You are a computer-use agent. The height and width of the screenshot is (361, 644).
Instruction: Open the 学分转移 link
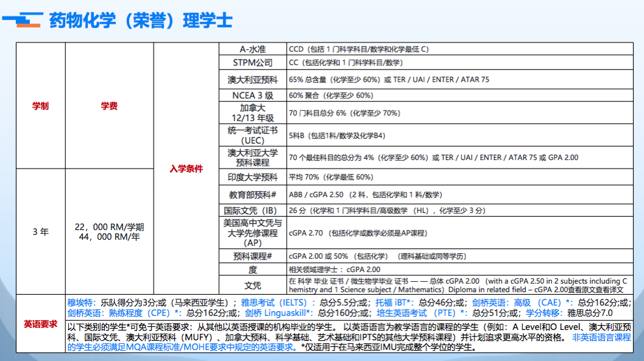[x=543, y=313]
